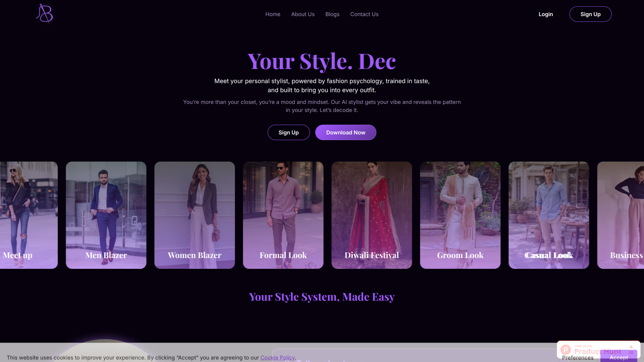Select the Formal Look card
This screenshot has width=644, height=362.
click(283, 215)
